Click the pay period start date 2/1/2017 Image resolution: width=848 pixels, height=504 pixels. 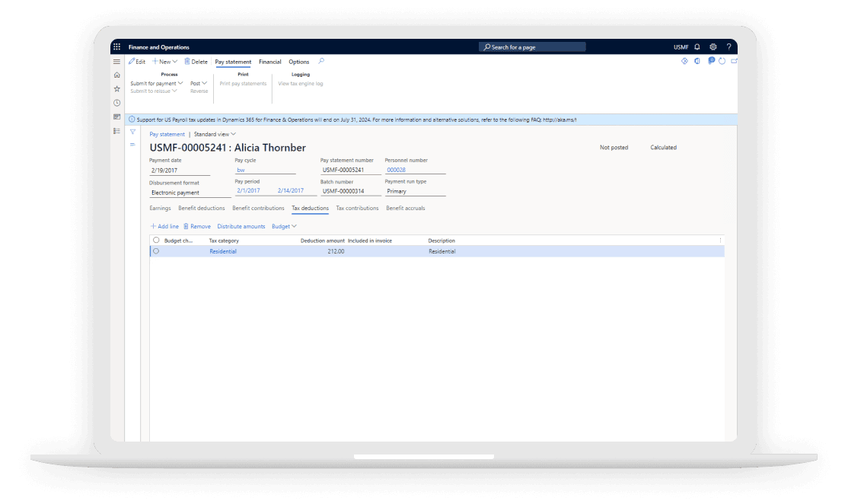[x=248, y=190]
